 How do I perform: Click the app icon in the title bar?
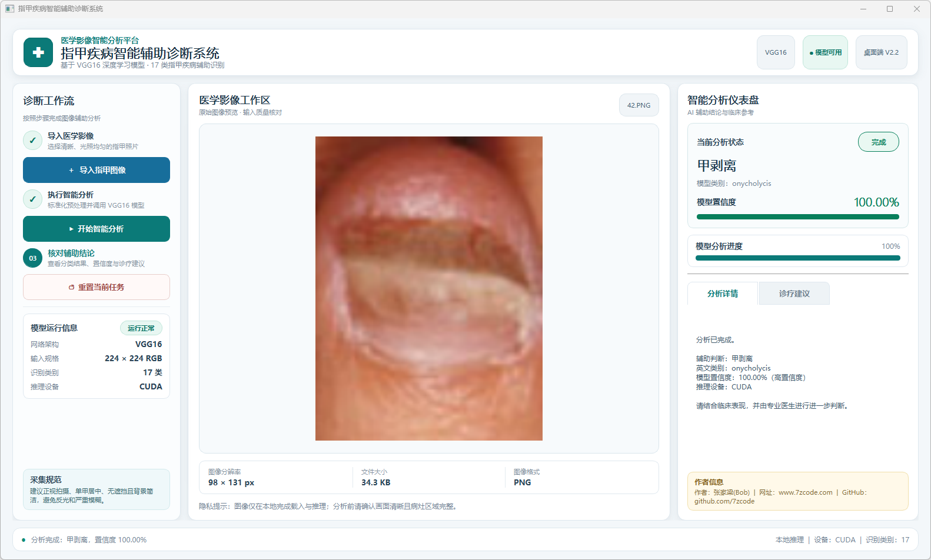(x=9, y=9)
